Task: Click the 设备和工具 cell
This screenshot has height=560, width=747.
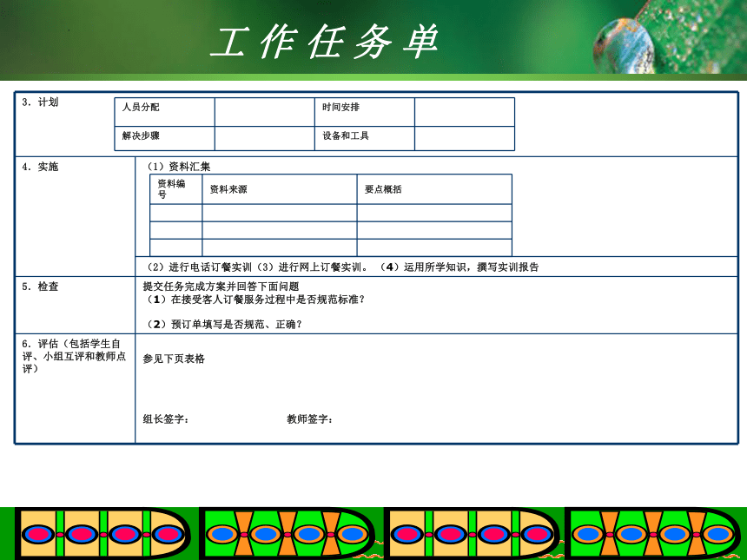Action: click(x=365, y=139)
